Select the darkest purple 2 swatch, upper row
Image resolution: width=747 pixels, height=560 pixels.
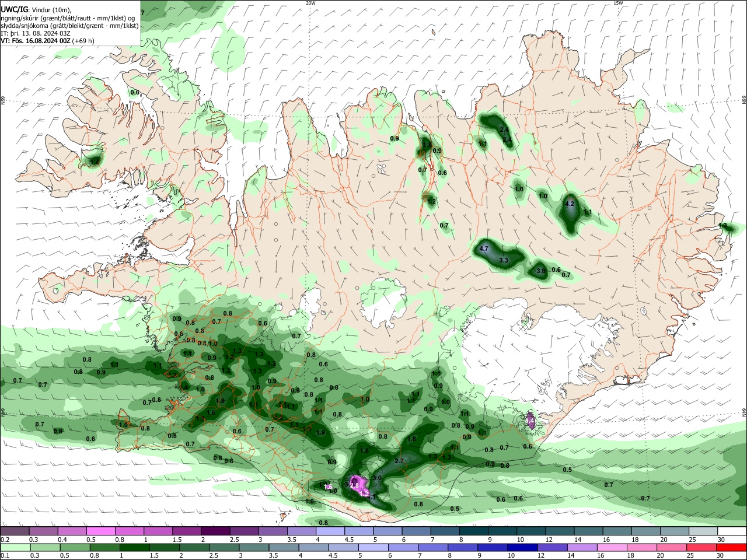[x=215, y=531]
